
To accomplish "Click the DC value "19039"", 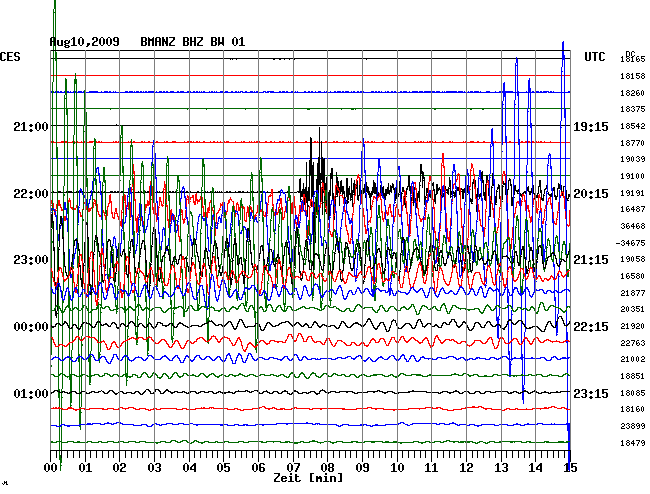I will coord(633,159).
